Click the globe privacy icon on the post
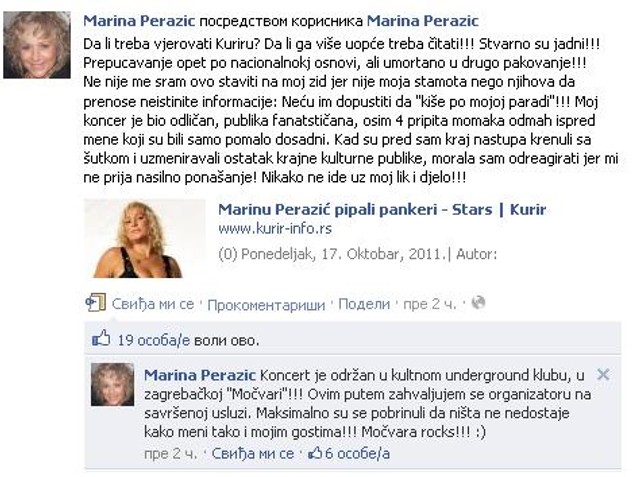 [x=478, y=303]
